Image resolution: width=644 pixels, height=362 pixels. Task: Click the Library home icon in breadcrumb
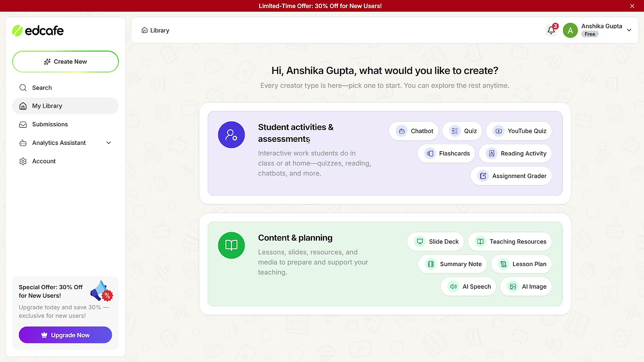(x=144, y=30)
